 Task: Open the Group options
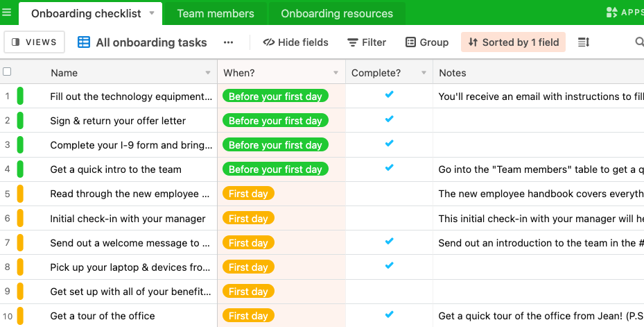(x=427, y=42)
